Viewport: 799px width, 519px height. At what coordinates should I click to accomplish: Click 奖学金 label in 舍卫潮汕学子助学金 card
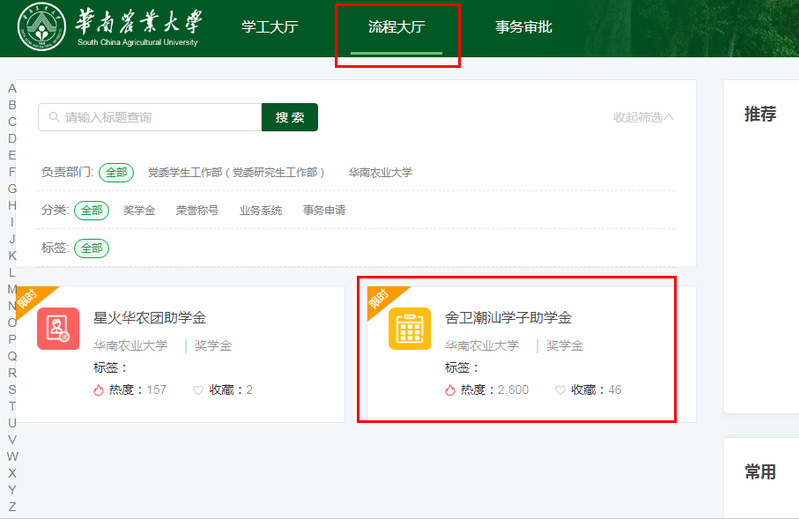pyautogui.click(x=565, y=346)
